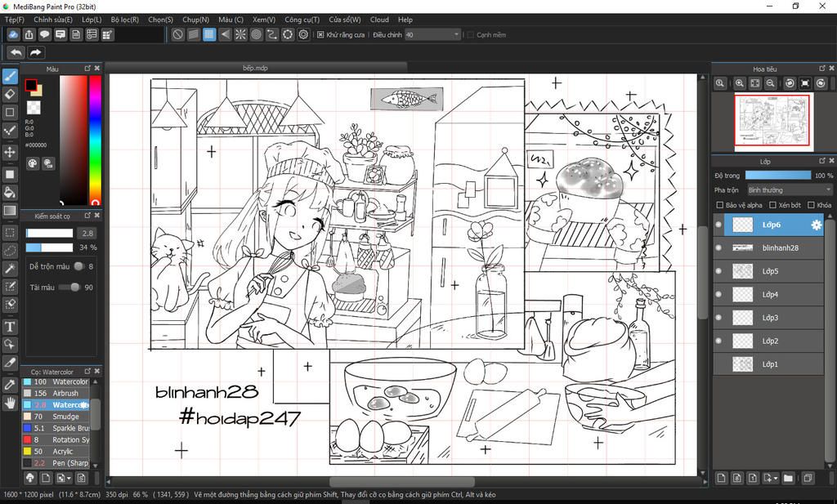Enable the Bảo vệ alpha checkbox

click(x=719, y=205)
